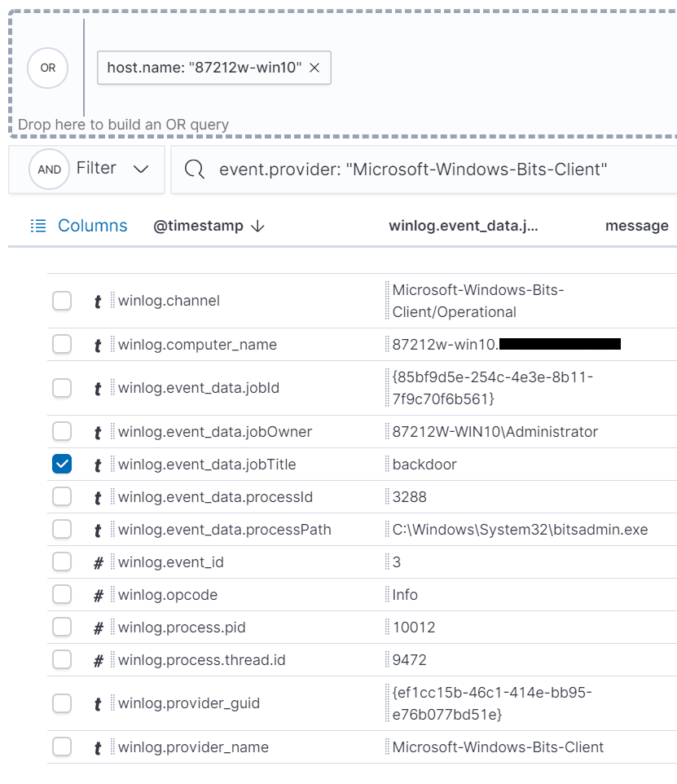Image resolution: width=677 pixels, height=784 pixels.
Task: Uncheck the winlog.event_data.jobTitle column toggle
Action: coord(61,464)
